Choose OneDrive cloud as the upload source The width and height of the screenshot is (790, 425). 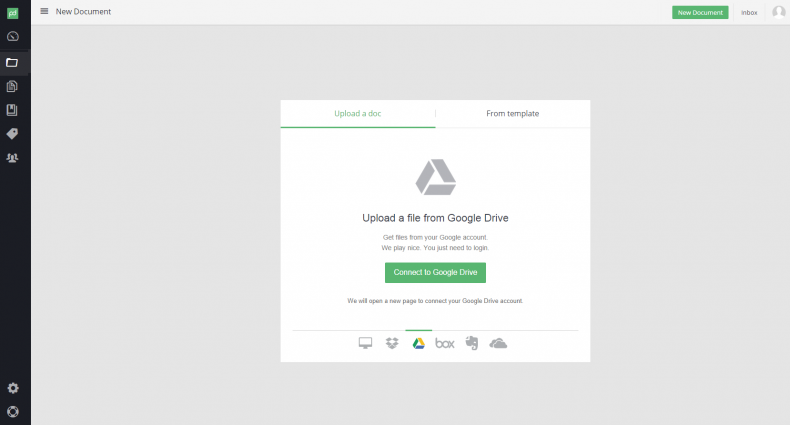click(498, 343)
